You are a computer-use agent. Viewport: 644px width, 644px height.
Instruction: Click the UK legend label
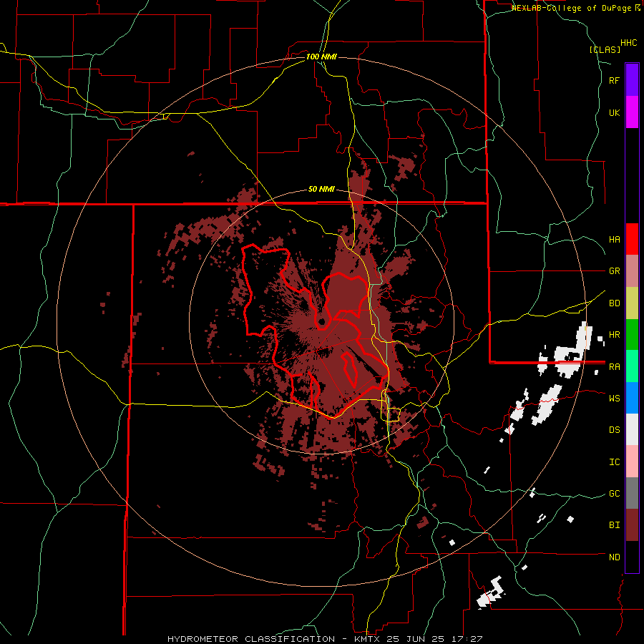click(x=614, y=112)
